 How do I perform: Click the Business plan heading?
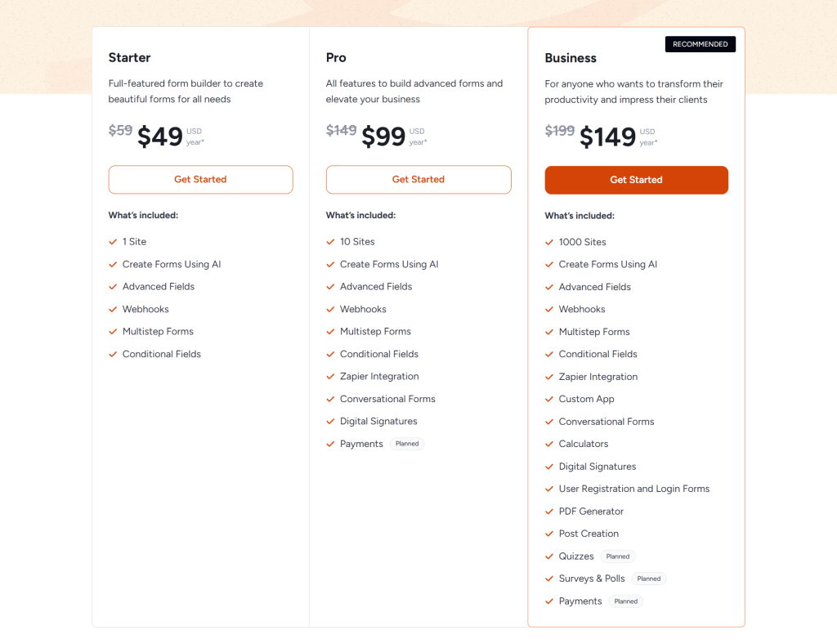tap(571, 58)
